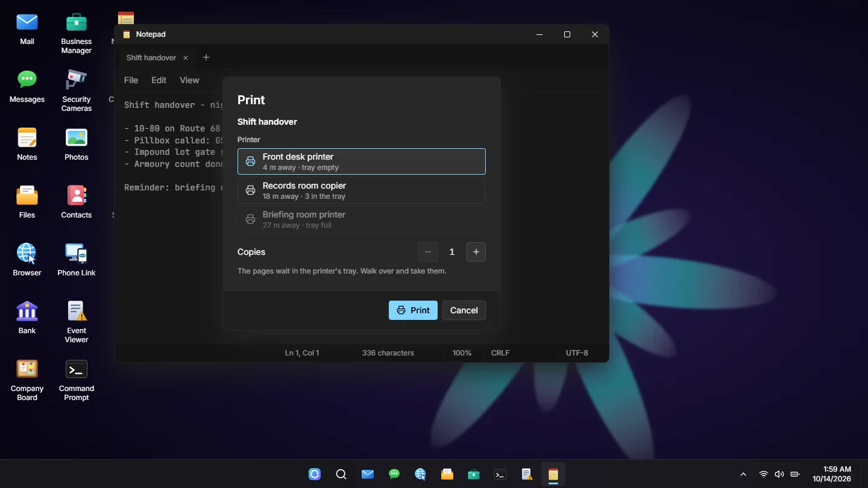Viewport: 868px width, 488px height.
Task: Choose the Front desk printer option
Action: tap(362, 161)
